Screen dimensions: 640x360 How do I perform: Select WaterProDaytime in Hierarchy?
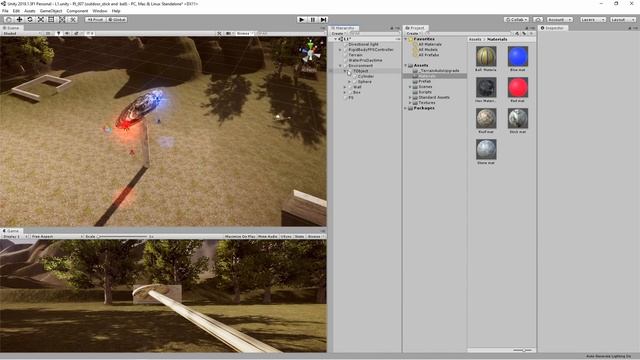click(365, 60)
